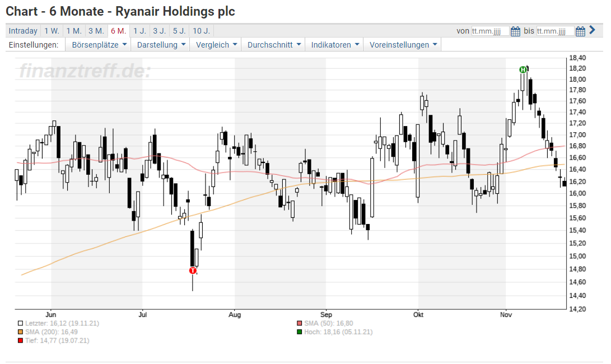The image size is (611, 364).
Task: Expand the Voreinstellungen dropdown
Action: [x=403, y=45]
